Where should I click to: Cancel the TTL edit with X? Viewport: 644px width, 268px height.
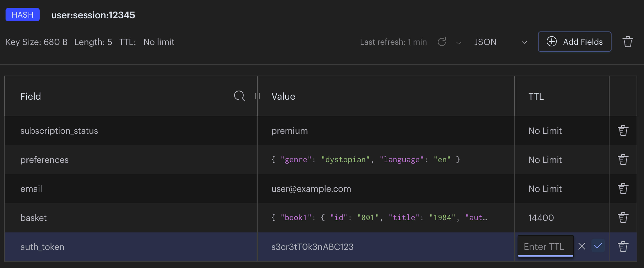582,246
